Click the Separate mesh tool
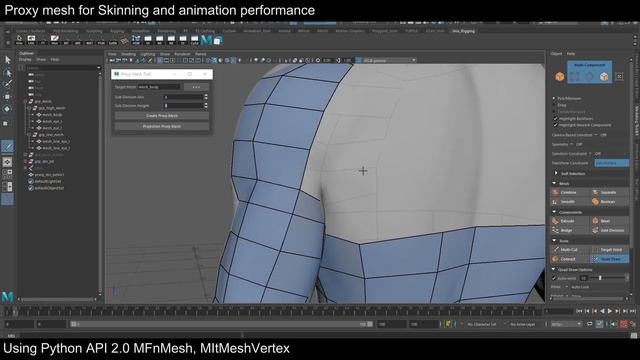Viewport: 640px width, 360px height. point(609,192)
